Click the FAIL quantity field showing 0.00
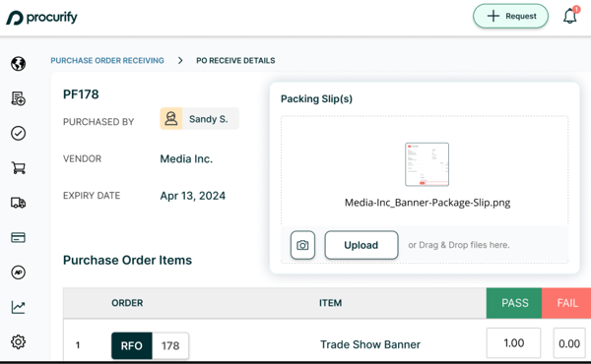591x364 pixels. pos(569,343)
